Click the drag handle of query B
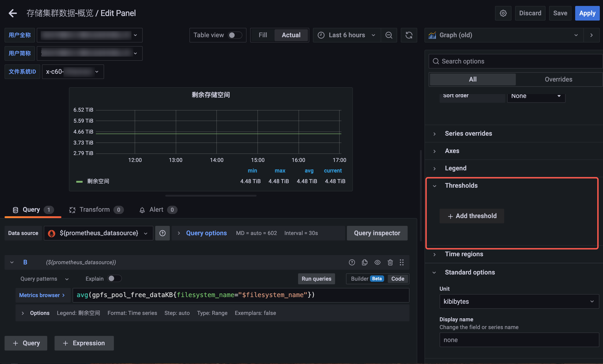603x364 pixels. (x=402, y=262)
